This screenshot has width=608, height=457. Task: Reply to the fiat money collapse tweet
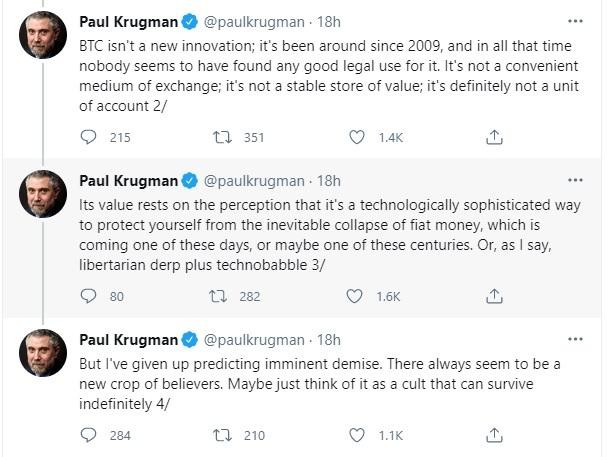(x=88, y=296)
